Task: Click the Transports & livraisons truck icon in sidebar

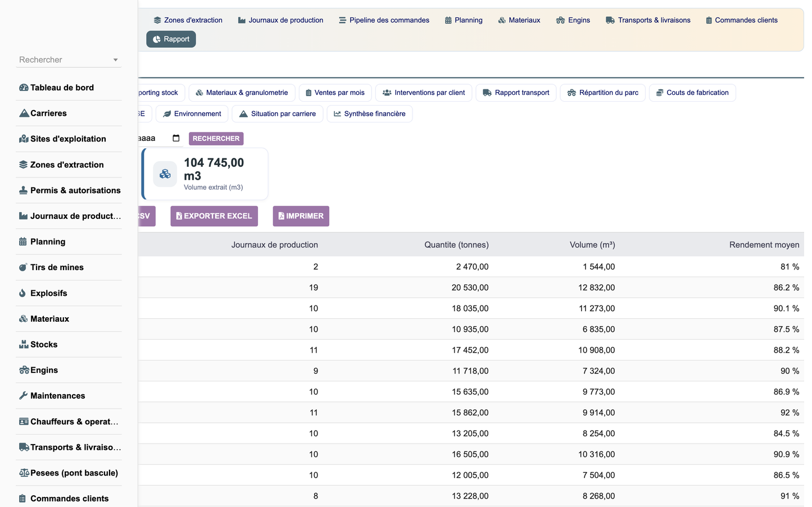Action: (x=24, y=447)
